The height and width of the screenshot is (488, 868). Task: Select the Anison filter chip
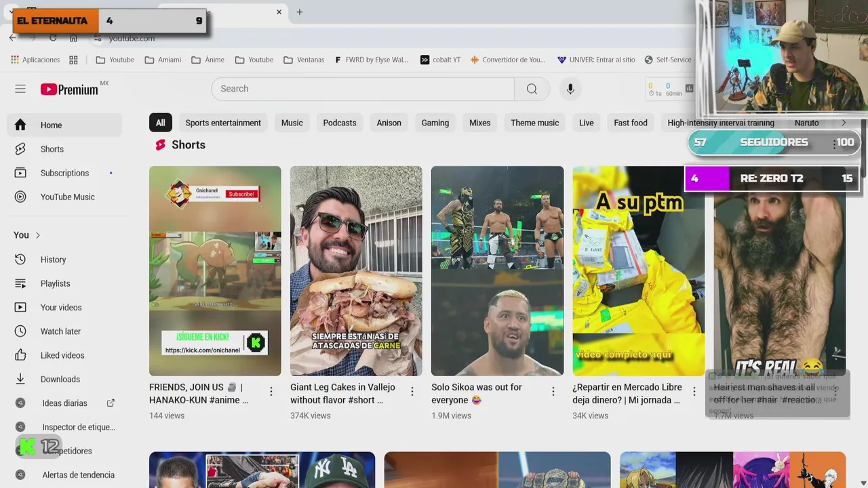(389, 123)
